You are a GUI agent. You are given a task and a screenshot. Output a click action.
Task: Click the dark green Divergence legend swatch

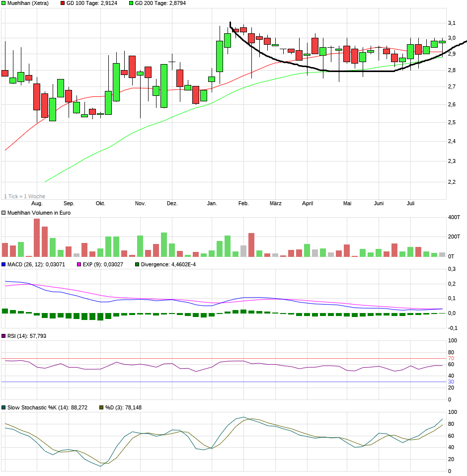point(137,264)
